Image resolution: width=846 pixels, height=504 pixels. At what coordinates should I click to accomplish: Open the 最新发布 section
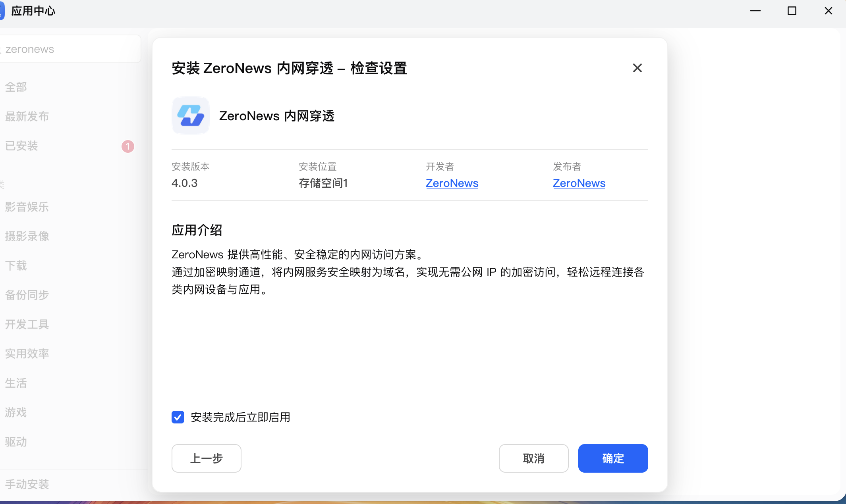click(27, 116)
